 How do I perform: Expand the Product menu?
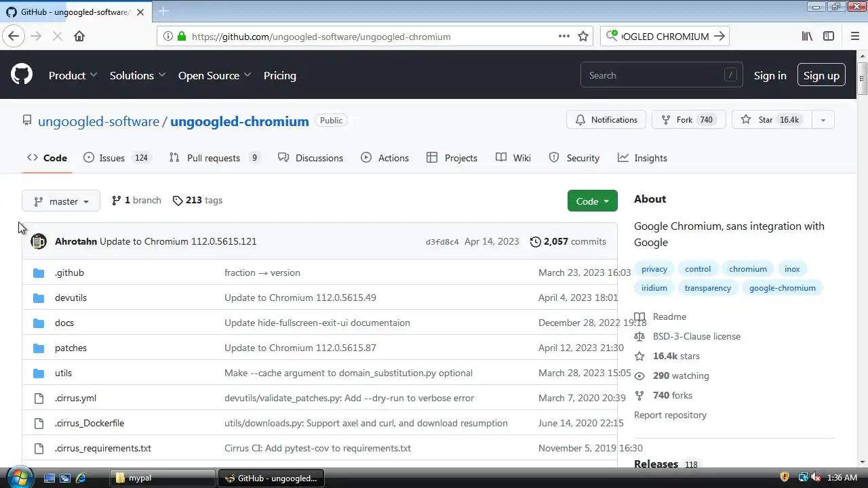click(73, 75)
